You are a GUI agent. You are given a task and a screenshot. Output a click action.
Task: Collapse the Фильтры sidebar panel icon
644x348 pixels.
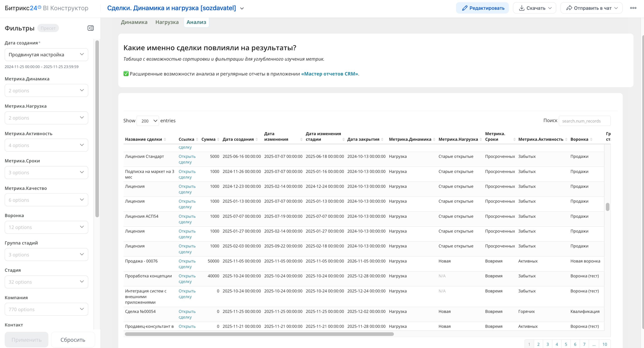click(90, 28)
